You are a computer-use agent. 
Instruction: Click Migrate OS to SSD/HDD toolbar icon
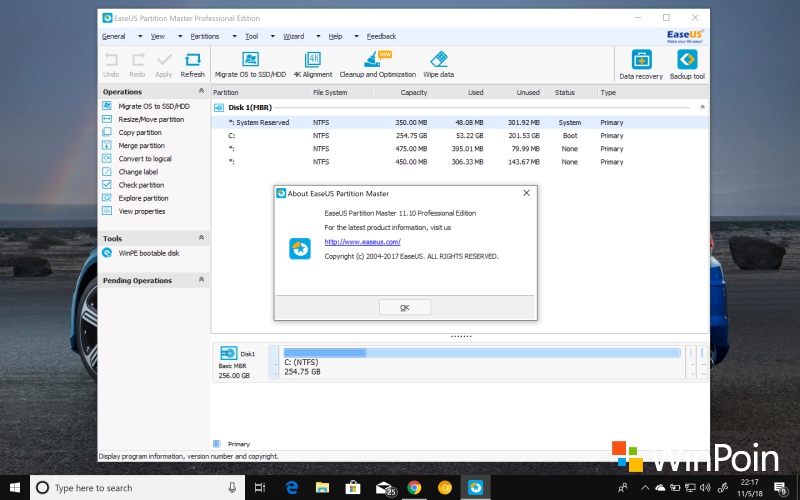(250, 62)
